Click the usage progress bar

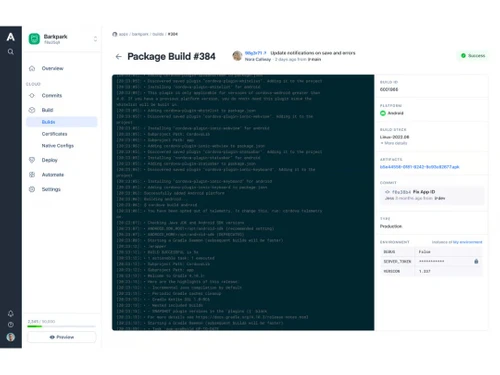61,326
